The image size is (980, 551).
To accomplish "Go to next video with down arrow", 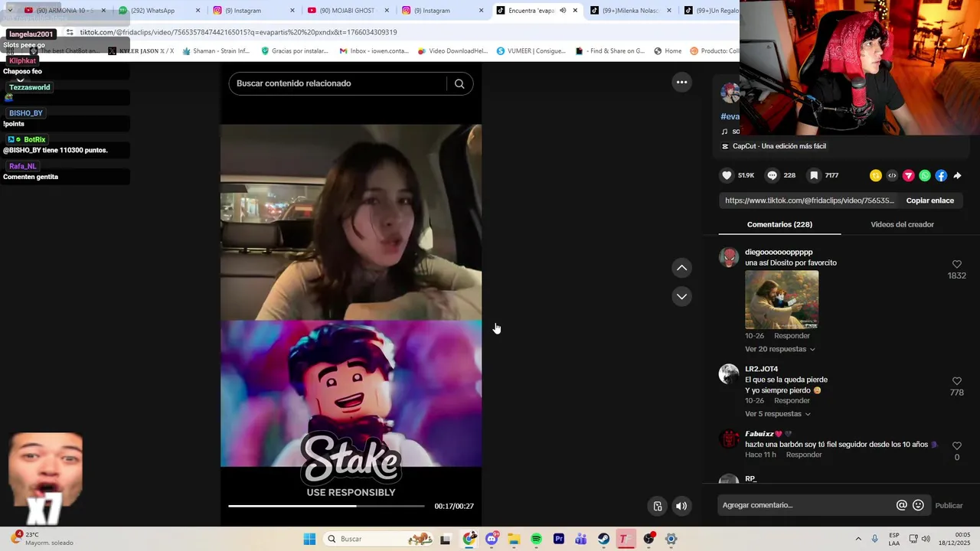I will (681, 296).
